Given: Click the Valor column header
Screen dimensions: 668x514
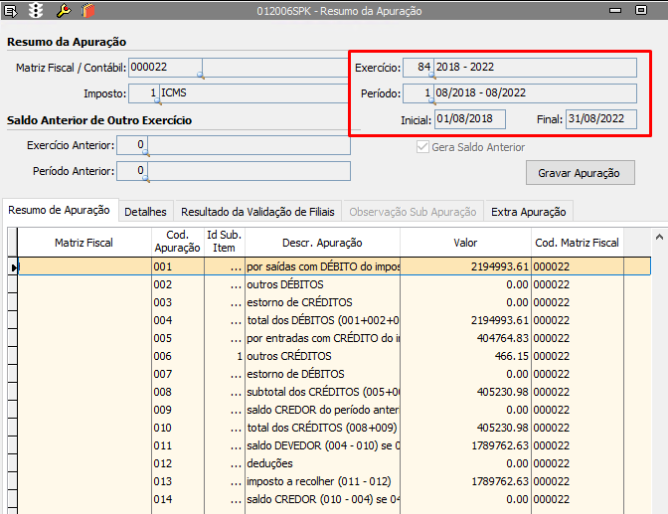Looking at the screenshot, I should point(465,243).
